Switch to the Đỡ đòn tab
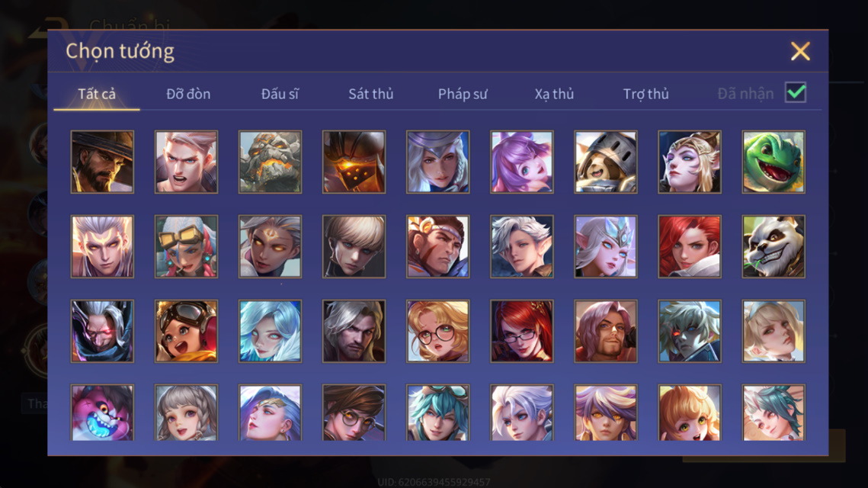This screenshot has width=868, height=488. pyautogui.click(x=188, y=94)
